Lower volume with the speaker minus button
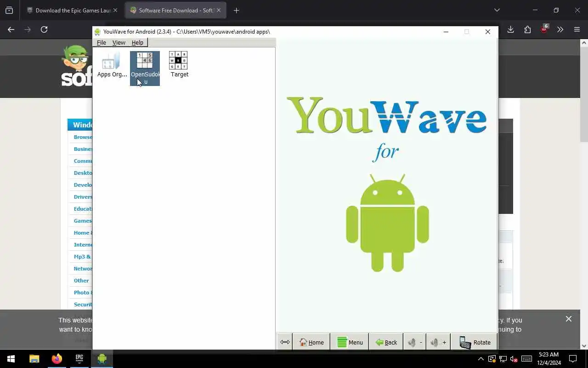 coord(414,342)
